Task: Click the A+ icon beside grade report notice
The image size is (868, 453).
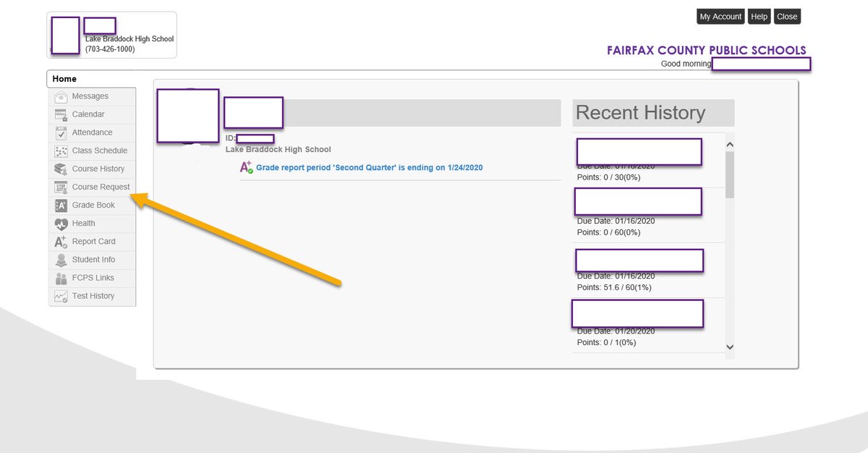Action: 246,167
